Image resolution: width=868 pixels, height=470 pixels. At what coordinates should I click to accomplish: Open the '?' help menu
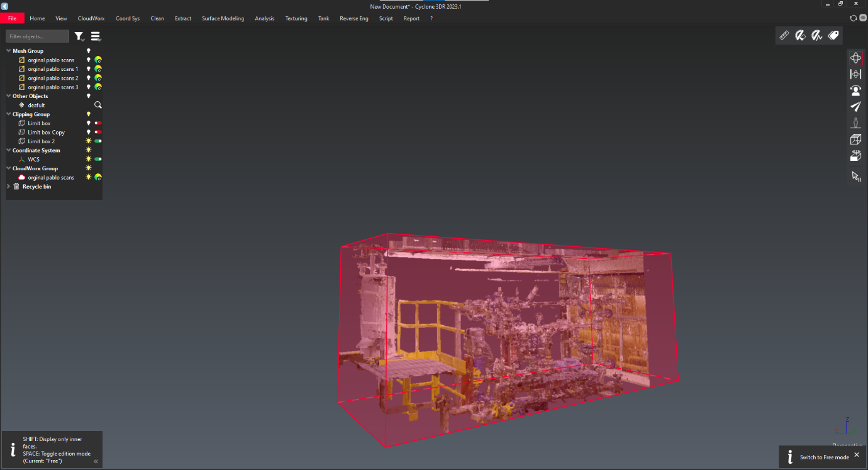(431, 18)
